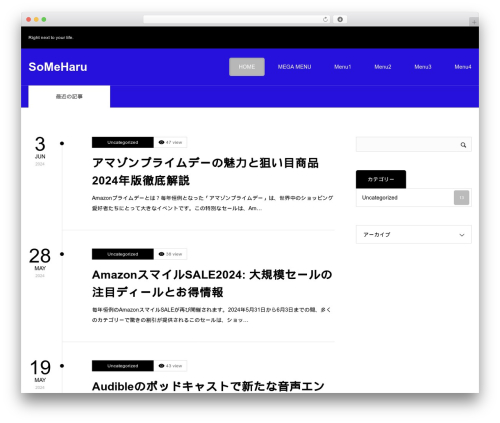Screen dimensions: 500x423
Task: Click the category post count badge
Action: [461, 198]
